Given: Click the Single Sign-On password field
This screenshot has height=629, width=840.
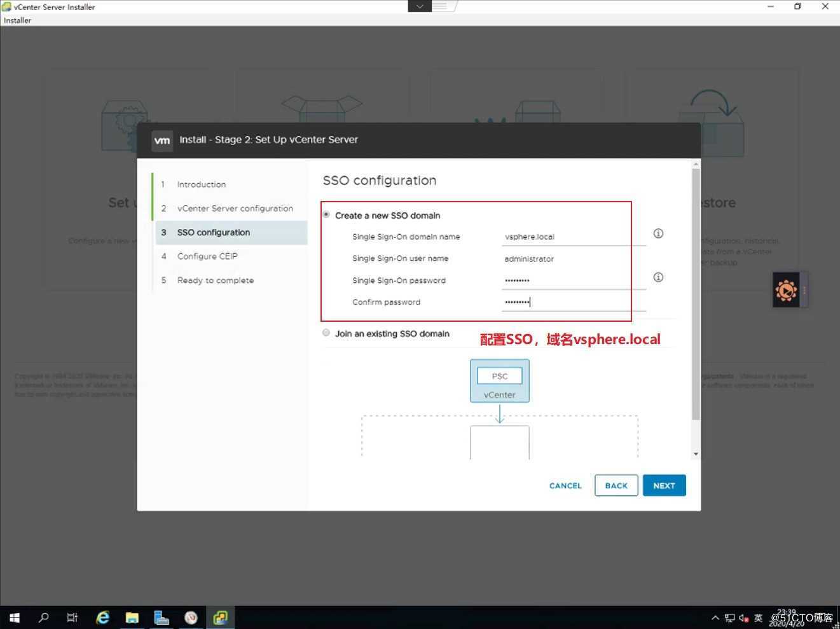Looking at the screenshot, I should [574, 280].
